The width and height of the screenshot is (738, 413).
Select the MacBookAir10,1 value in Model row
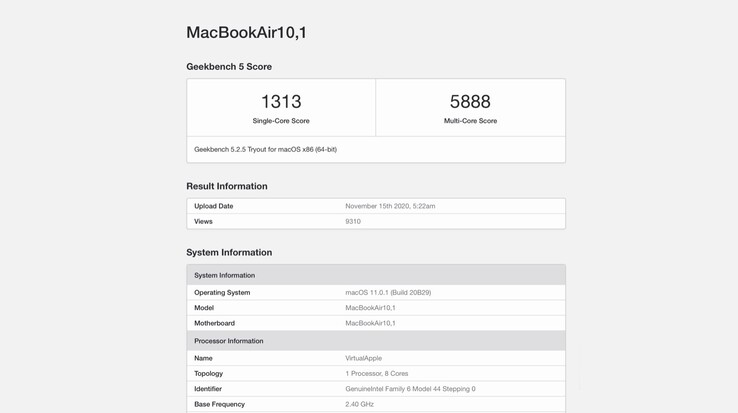(x=370, y=308)
